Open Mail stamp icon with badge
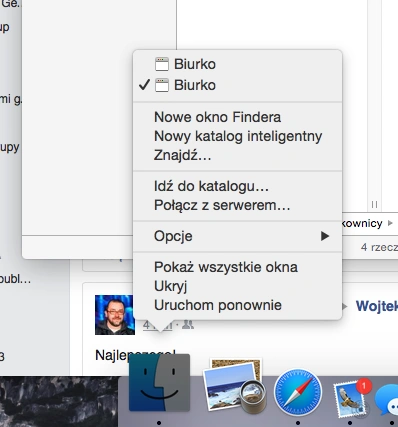This screenshot has width=398, height=427. coord(352,399)
